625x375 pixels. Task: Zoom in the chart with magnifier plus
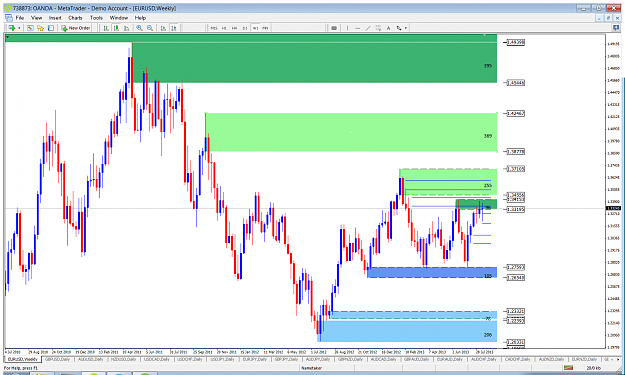click(139, 28)
